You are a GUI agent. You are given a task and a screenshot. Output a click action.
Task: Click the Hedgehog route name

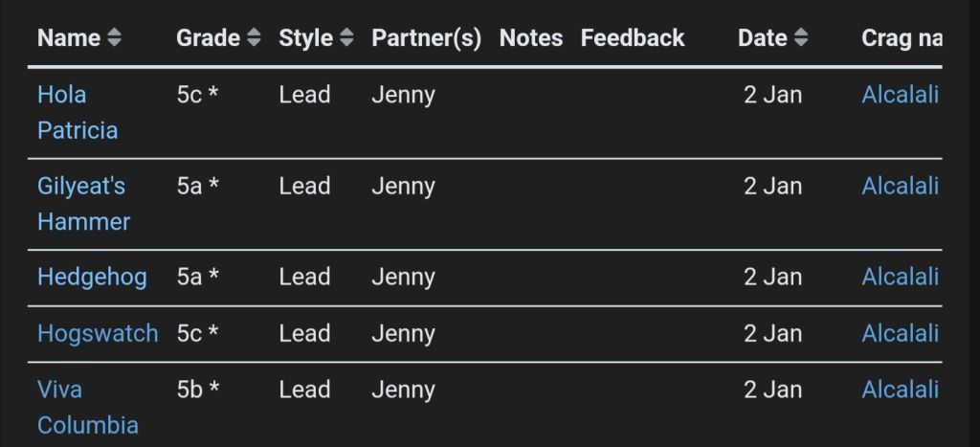click(x=92, y=278)
